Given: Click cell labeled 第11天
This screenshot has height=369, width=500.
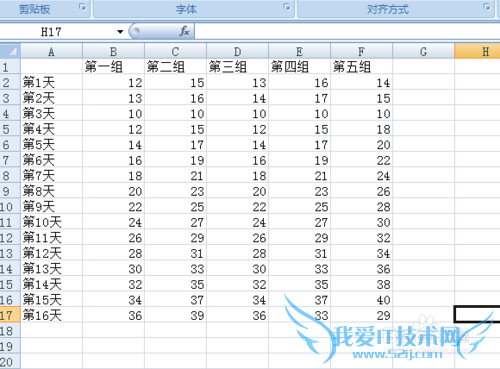Looking at the screenshot, I should [x=51, y=237].
